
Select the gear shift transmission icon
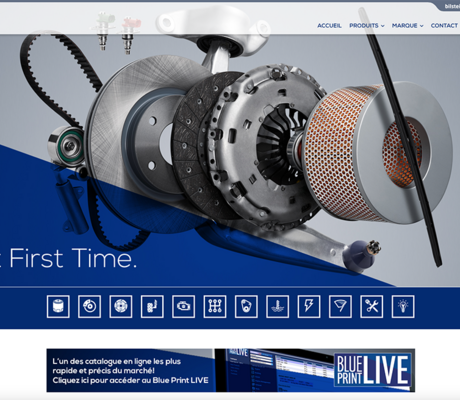(x=215, y=306)
